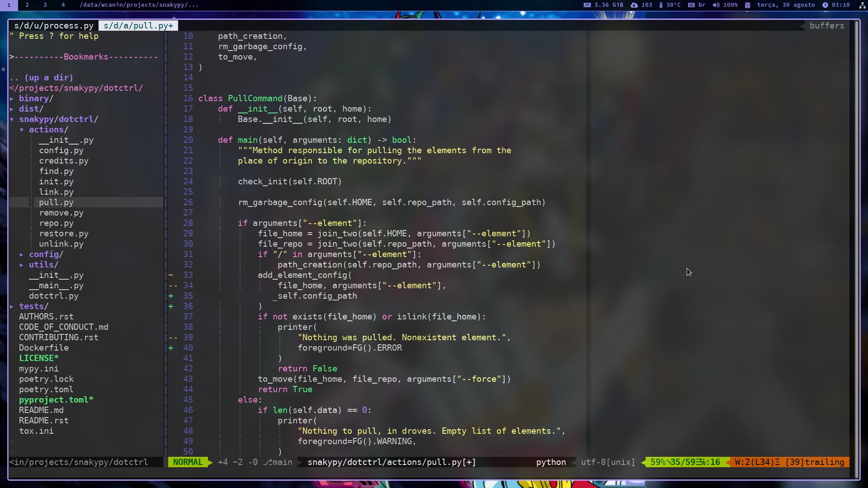Switch to the s/d/u/process.py buffer tab

click(x=53, y=26)
